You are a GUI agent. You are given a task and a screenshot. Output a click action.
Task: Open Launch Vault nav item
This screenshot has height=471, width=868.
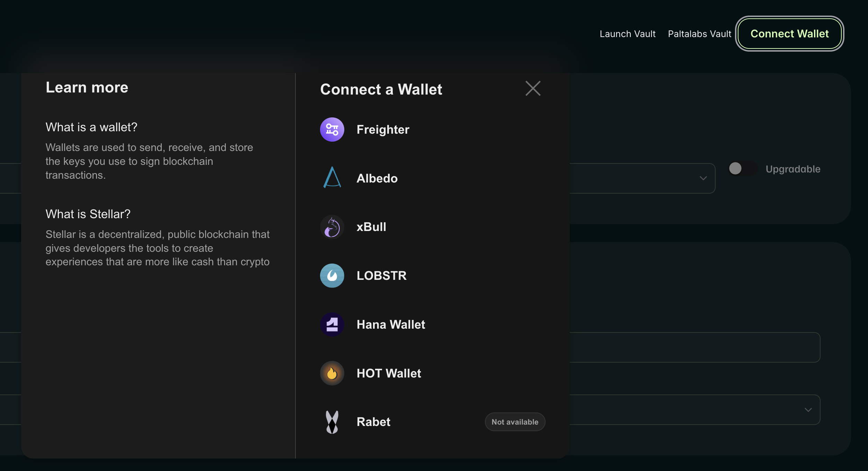click(x=627, y=34)
